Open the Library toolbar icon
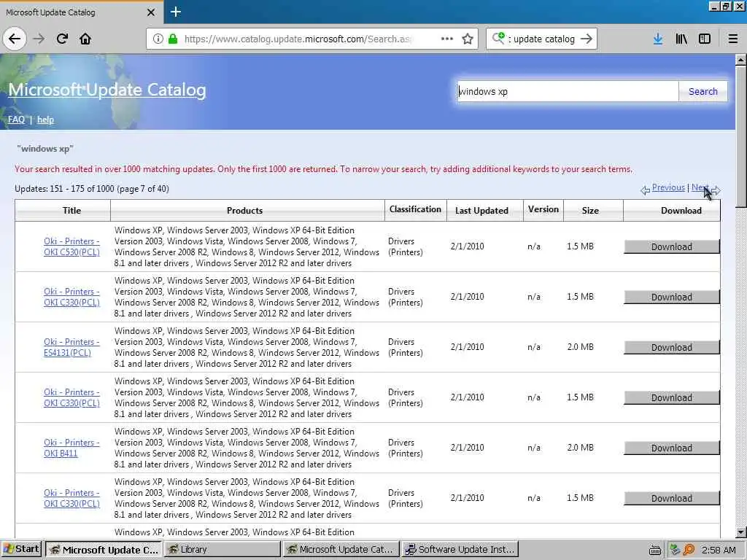This screenshot has height=560, width=747. tap(681, 39)
